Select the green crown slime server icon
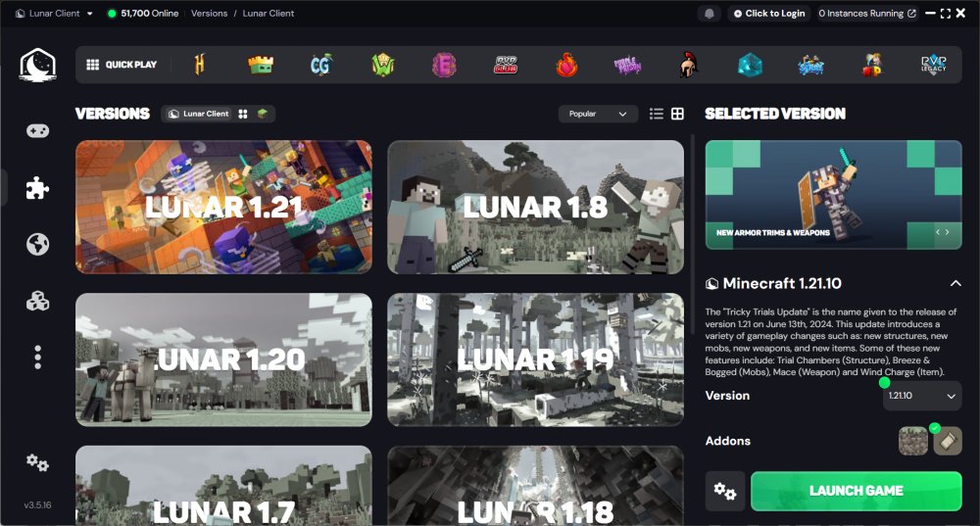Screen dimensions: 980x526 261,65
